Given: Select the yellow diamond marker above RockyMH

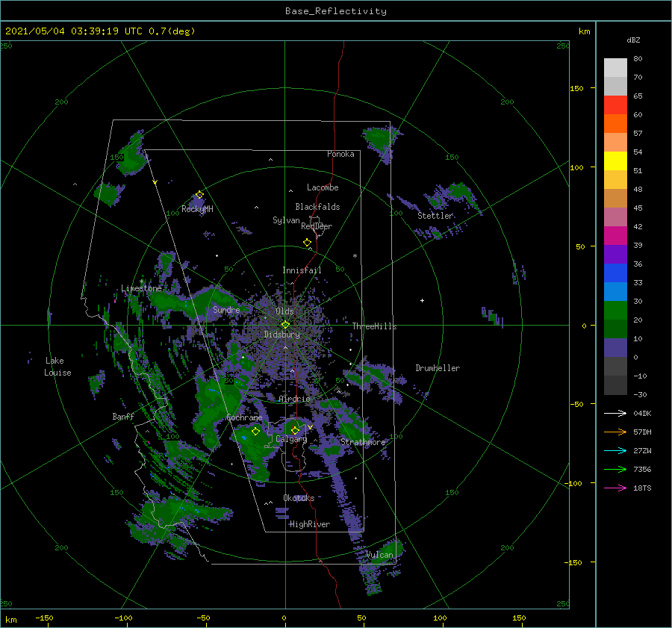Looking at the screenshot, I should click(199, 195).
